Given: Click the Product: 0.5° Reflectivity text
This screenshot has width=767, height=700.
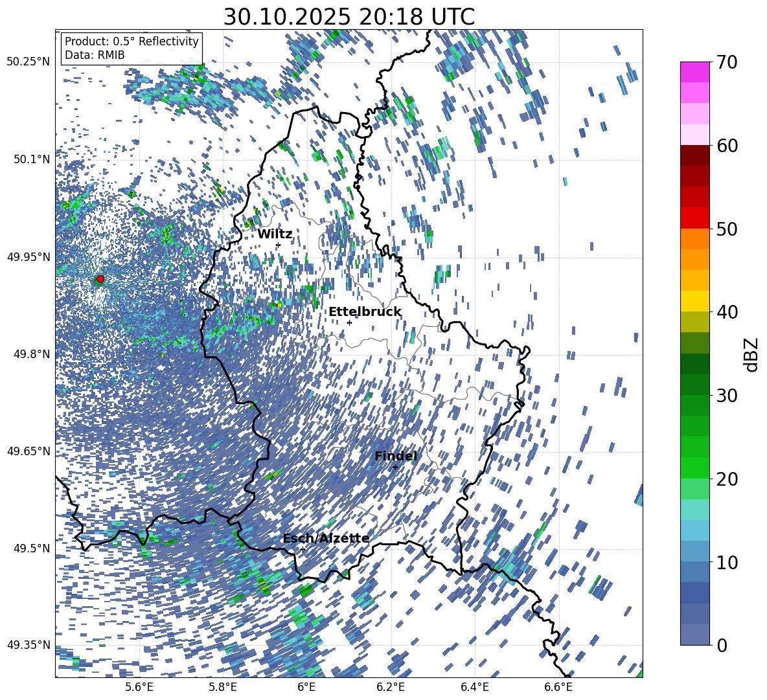Looking at the screenshot, I should [132, 41].
